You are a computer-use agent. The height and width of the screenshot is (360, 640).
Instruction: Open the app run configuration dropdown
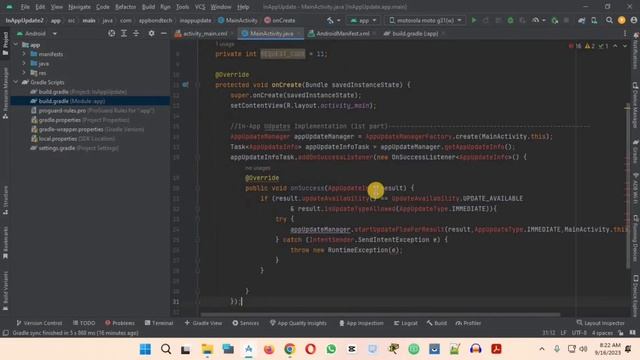[363, 20]
